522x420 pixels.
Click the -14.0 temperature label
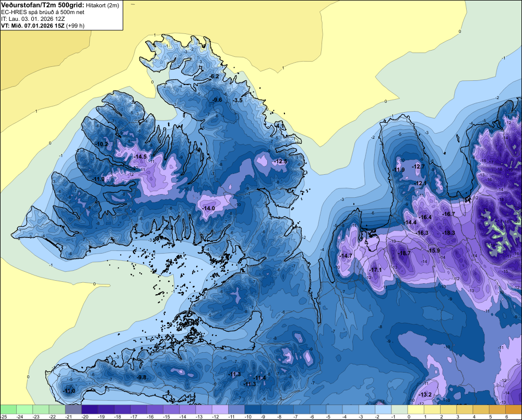208,208
